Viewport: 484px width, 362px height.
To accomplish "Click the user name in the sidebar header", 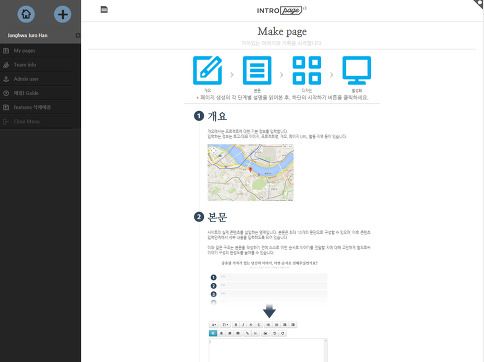I will [27, 35].
